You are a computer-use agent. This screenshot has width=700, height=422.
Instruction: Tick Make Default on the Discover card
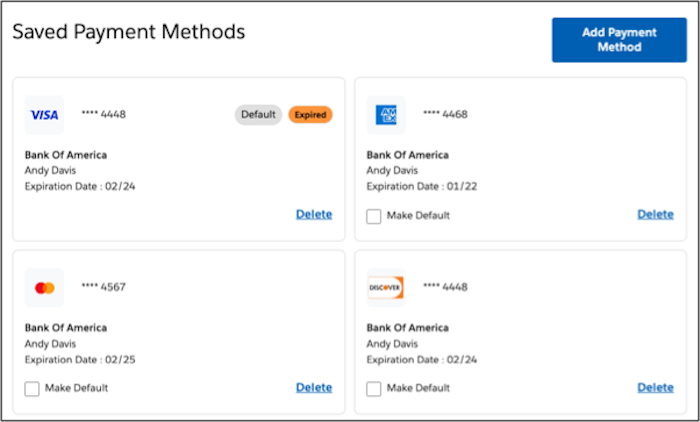tap(374, 388)
